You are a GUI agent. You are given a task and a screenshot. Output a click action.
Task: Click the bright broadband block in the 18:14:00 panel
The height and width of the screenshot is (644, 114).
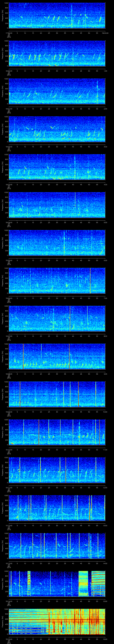click(83, 584)
